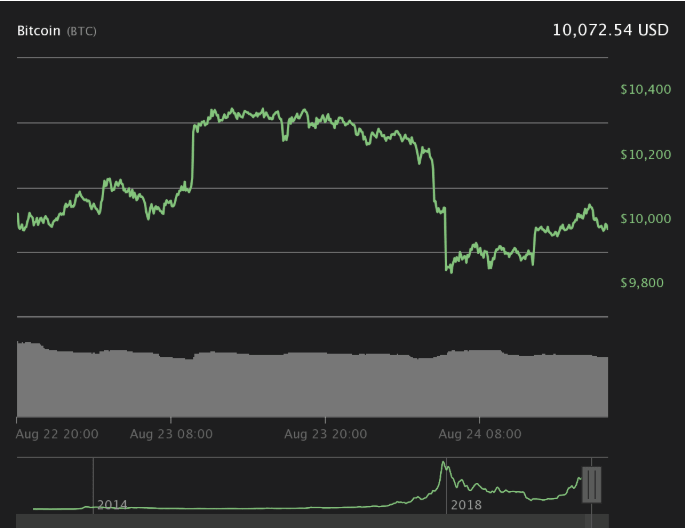Click the Aug 22 20:00 time label

tap(57, 434)
